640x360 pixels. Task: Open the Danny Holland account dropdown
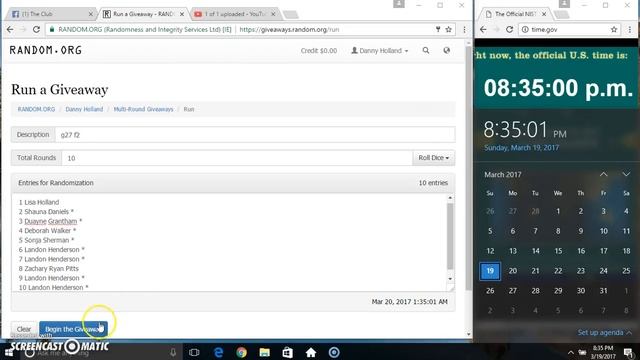tap(380, 51)
